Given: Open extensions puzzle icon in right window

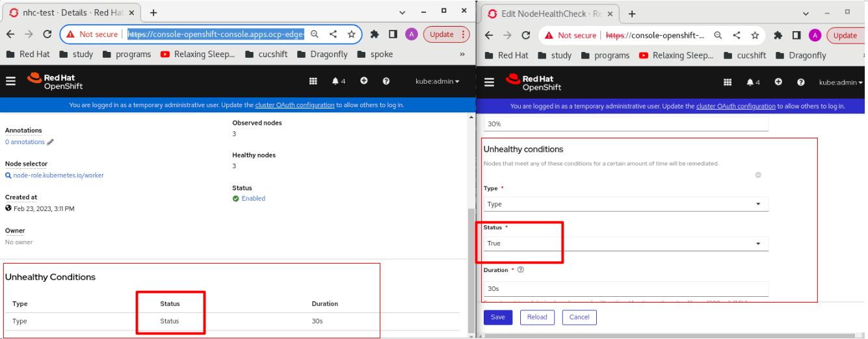Looking at the screenshot, I should [778, 35].
